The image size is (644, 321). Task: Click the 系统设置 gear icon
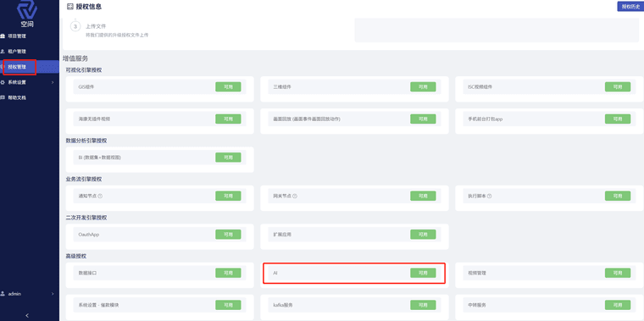tap(3, 82)
